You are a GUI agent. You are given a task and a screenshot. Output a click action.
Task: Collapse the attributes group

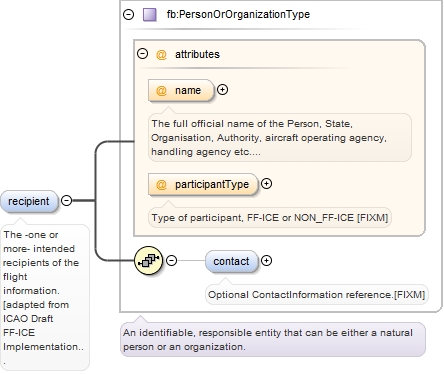coord(142,53)
